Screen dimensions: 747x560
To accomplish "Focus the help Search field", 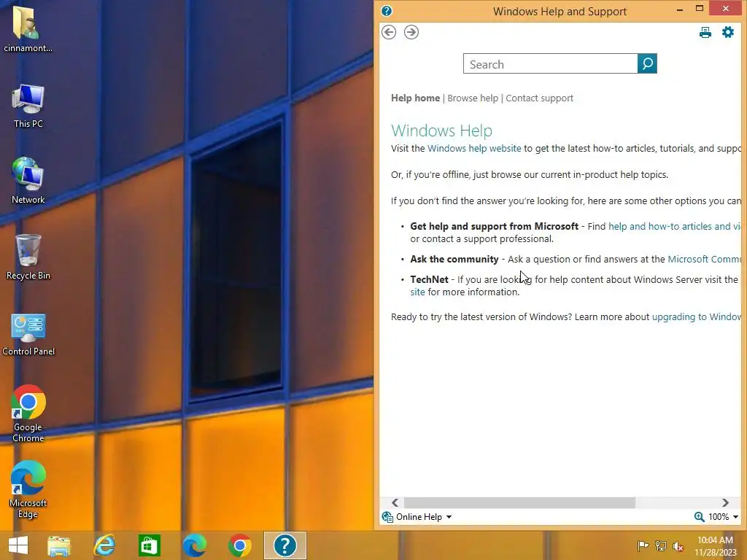I will tap(550, 64).
